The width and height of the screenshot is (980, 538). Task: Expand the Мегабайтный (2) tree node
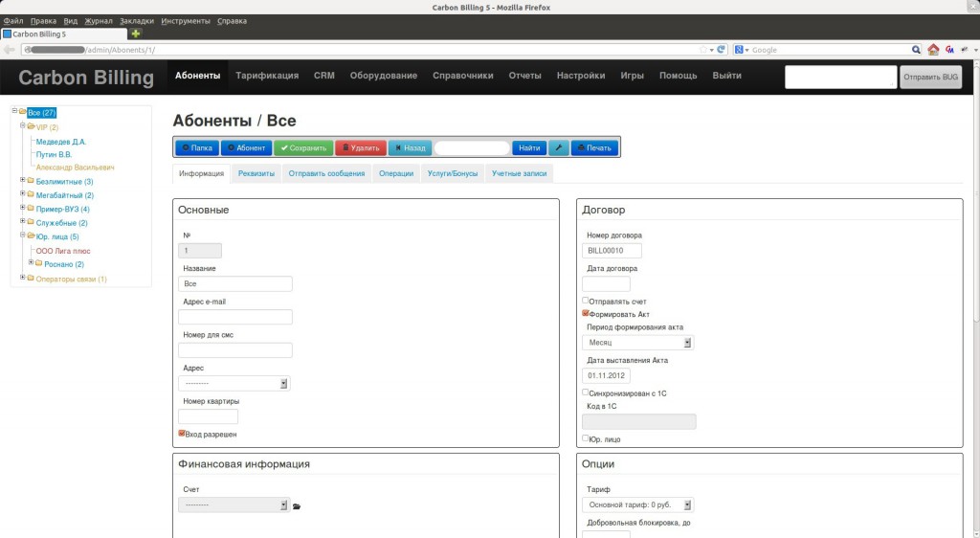coord(23,193)
